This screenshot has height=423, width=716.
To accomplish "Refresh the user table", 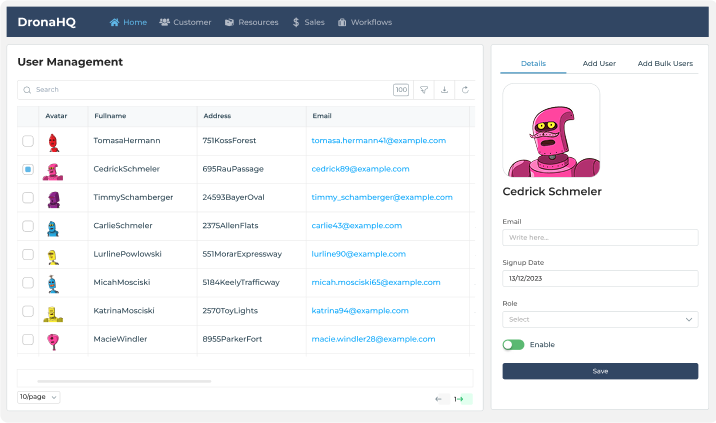I will click(465, 90).
